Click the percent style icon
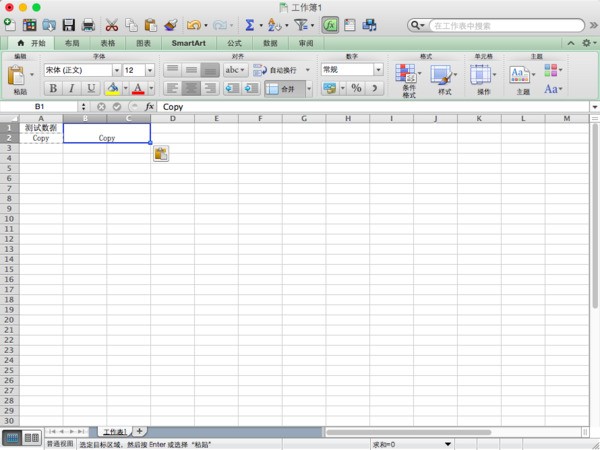This screenshot has height=450, width=600. (x=356, y=88)
